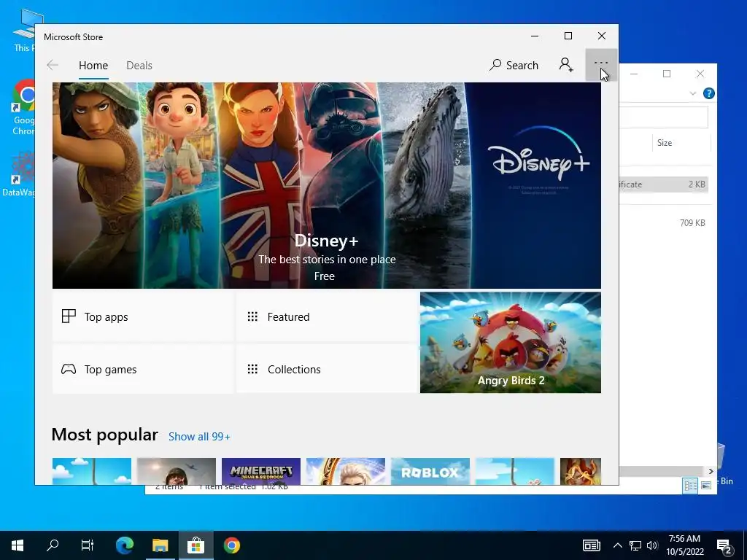The image size is (747, 560).
Task: Open the Microsoft Store three-dot menu
Action: pyautogui.click(x=601, y=65)
